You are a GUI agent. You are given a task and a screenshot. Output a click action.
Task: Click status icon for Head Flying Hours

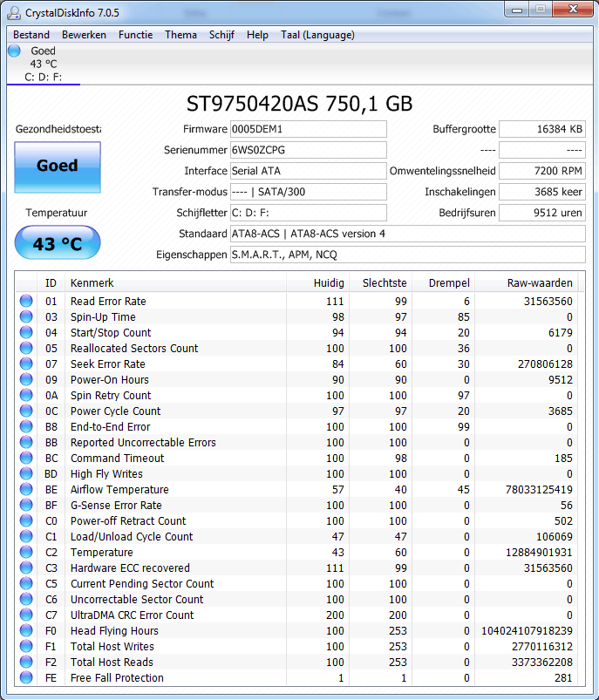point(26,630)
